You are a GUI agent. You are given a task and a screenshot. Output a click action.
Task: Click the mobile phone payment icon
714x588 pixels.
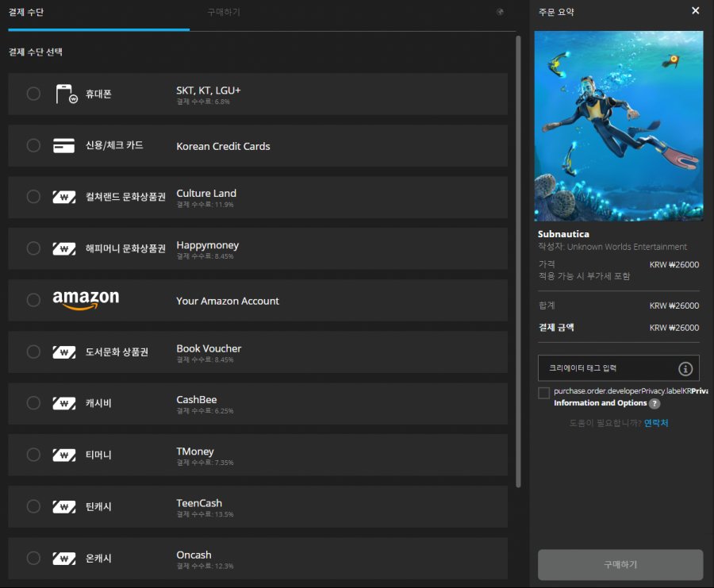pyautogui.click(x=67, y=94)
